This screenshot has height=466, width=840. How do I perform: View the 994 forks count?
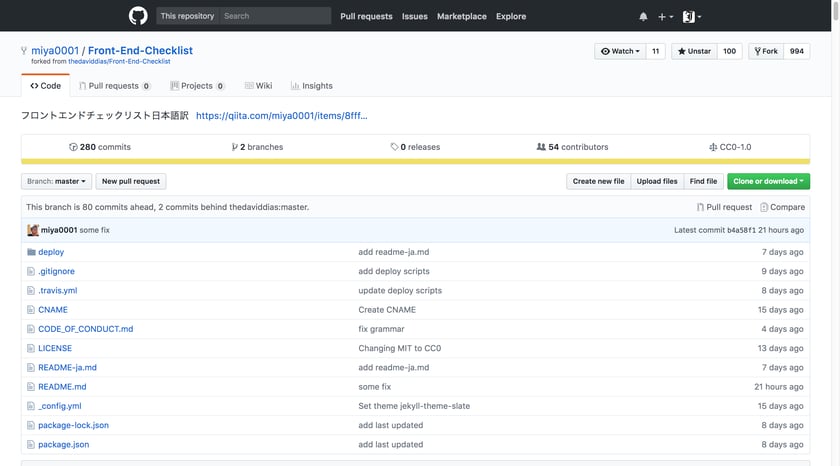pyautogui.click(x=797, y=51)
